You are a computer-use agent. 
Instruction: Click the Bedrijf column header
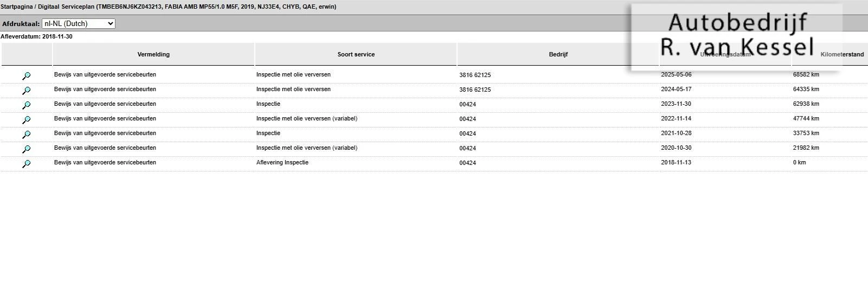tap(558, 54)
